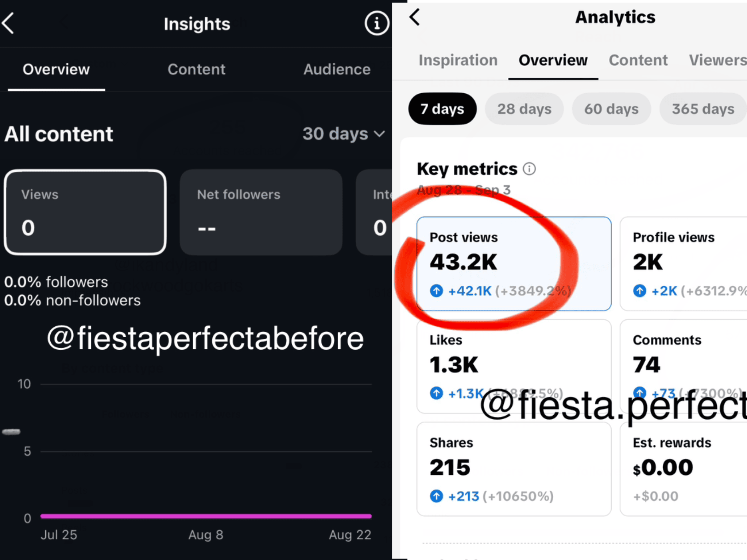The height and width of the screenshot is (560, 747).
Task: Click the Key metrics info icon
Action: click(529, 169)
